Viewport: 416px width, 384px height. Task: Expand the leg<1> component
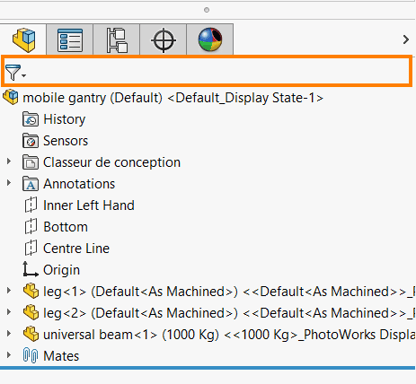point(9,291)
